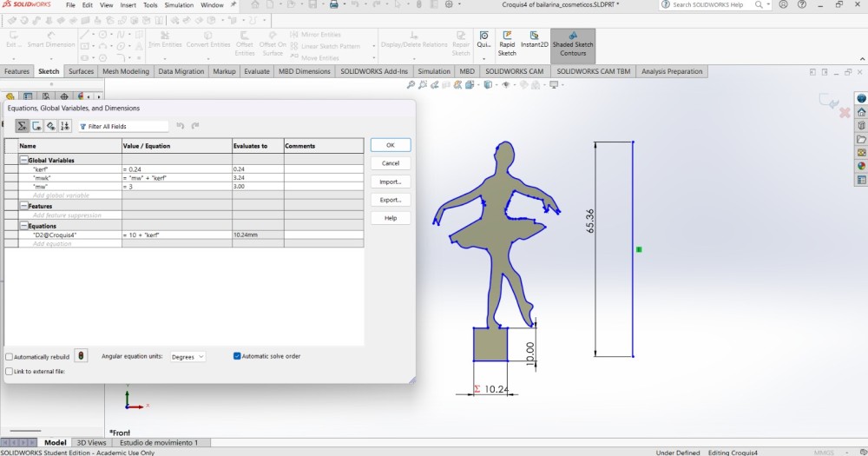
Task: Click the rebuild traffic light icon
Action: (81, 356)
